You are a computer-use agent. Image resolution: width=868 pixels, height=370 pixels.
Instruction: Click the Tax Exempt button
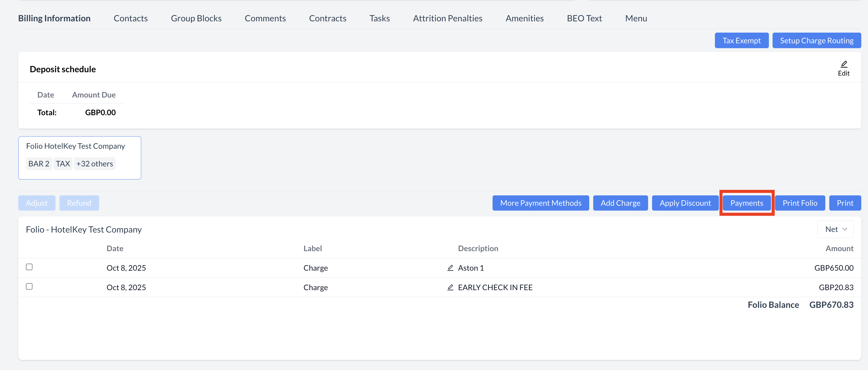741,41
